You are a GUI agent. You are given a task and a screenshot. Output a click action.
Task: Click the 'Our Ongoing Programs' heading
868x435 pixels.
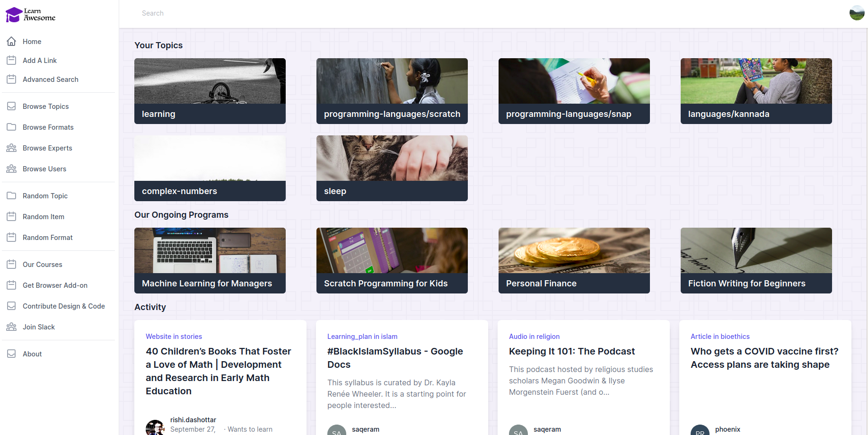(x=181, y=215)
